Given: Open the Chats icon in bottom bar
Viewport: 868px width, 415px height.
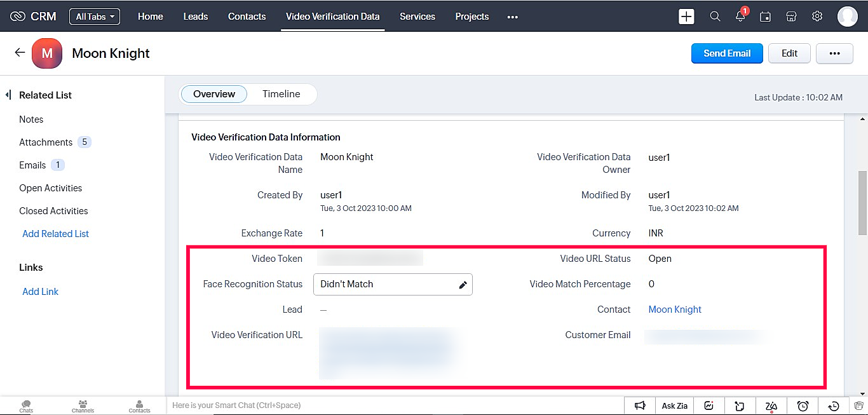Looking at the screenshot, I should click(26, 405).
